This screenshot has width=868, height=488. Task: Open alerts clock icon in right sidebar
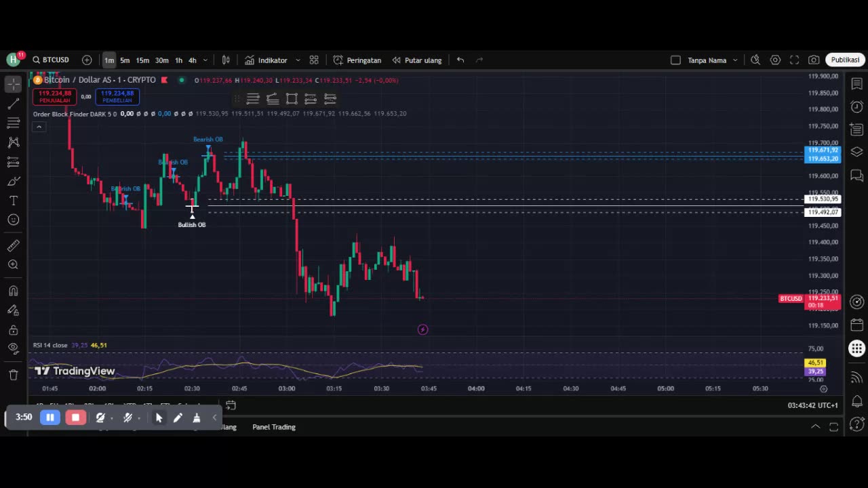tap(856, 107)
